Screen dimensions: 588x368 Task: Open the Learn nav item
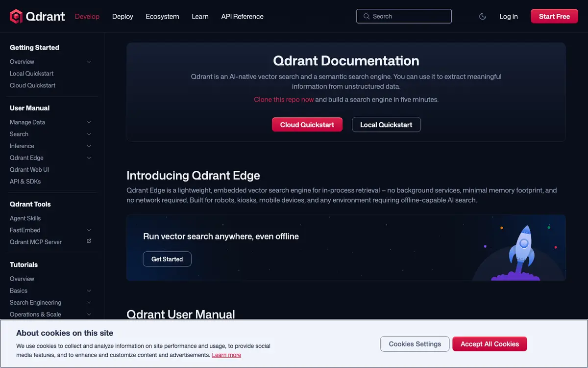pos(200,16)
